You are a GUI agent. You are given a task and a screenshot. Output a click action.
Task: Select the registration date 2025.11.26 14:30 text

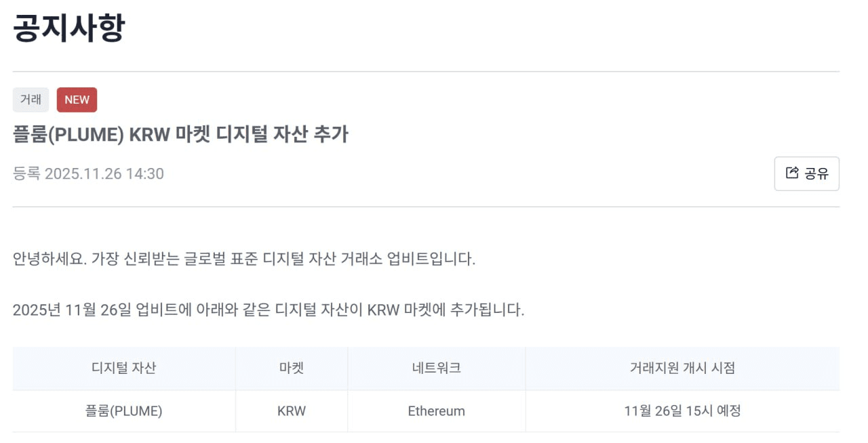point(88,174)
